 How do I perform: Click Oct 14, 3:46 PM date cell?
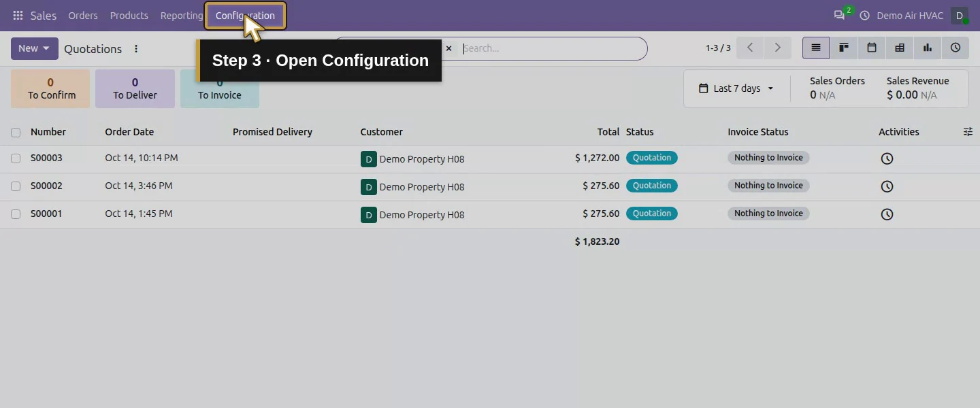click(139, 186)
